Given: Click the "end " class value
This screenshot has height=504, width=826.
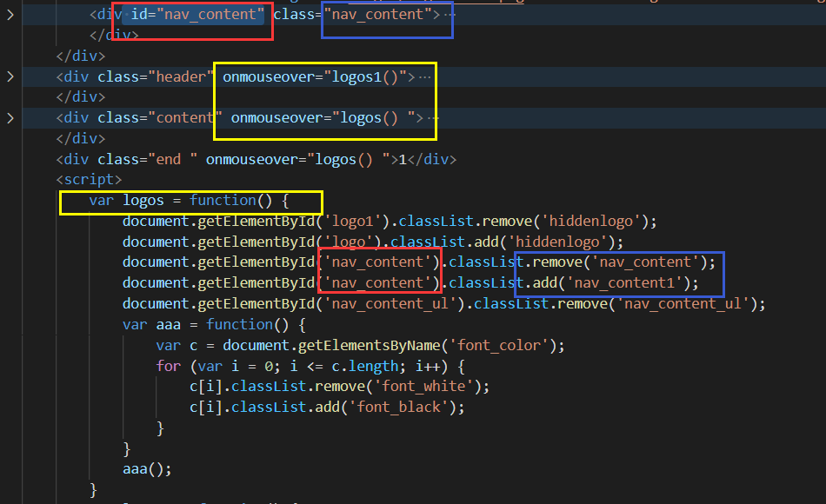Looking at the screenshot, I should click(172, 159).
